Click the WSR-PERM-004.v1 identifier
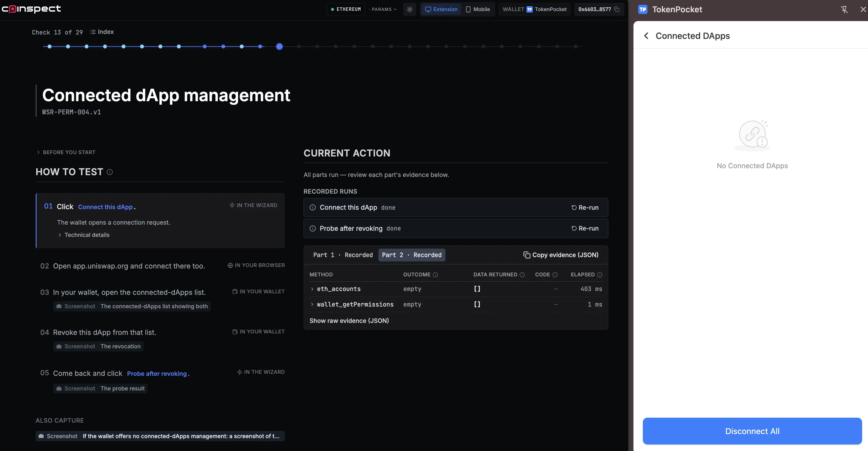868x451 pixels. tap(71, 112)
